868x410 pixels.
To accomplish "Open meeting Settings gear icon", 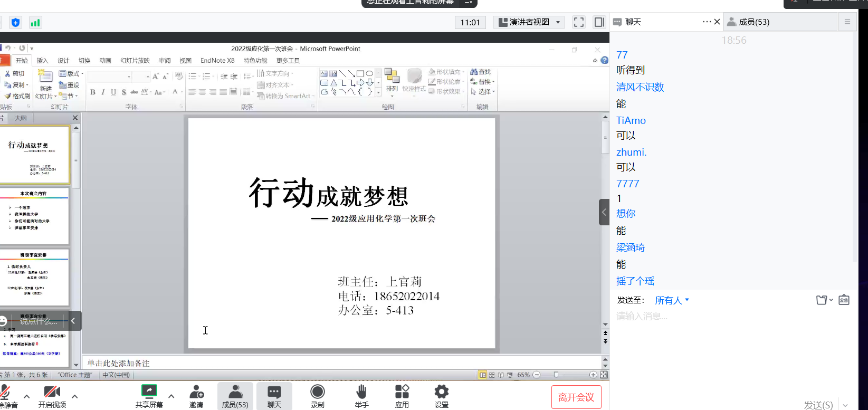I will click(441, 392).
